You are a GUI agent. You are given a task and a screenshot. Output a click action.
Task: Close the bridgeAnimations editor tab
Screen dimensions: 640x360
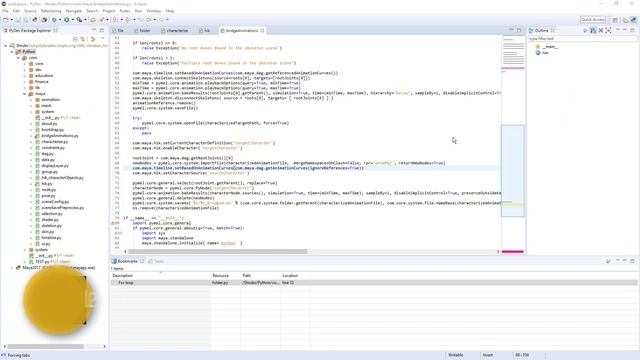pyautogui.click(x=262, y=31)
